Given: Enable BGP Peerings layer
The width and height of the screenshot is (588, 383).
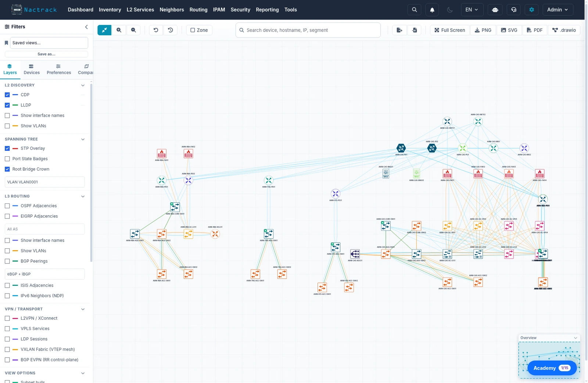Looking at the screenshot, I should [7, 261].
